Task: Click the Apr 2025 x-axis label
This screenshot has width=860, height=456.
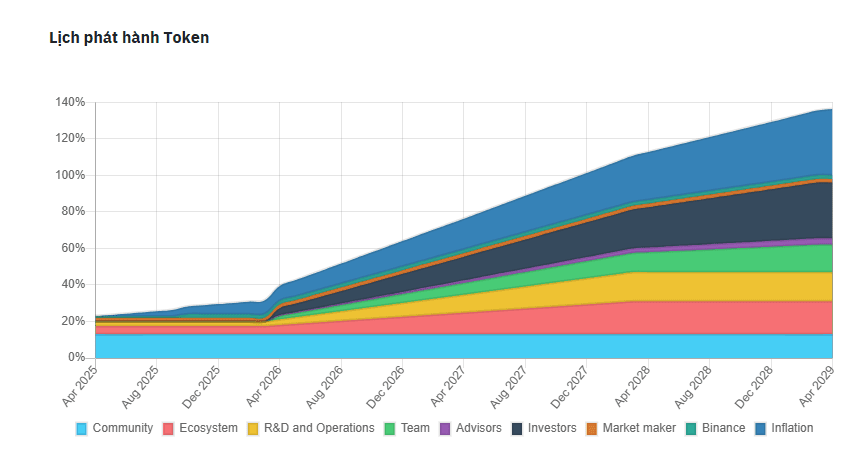Action: click(82, 387)
